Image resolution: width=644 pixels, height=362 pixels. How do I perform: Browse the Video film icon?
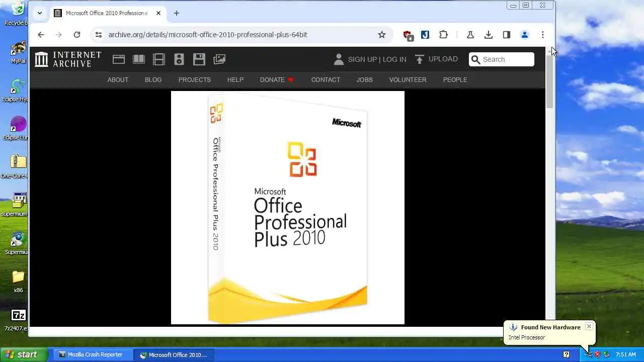(x=159, y=59)
